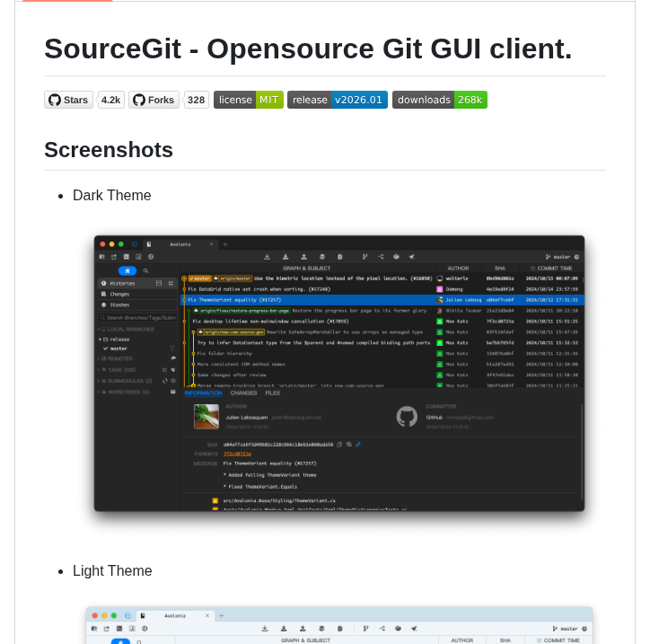The height and width of the screenshot is (644, 650).
Task: Click blue workspace icon in dark theme title bar
Action: [x=135, y=244]
